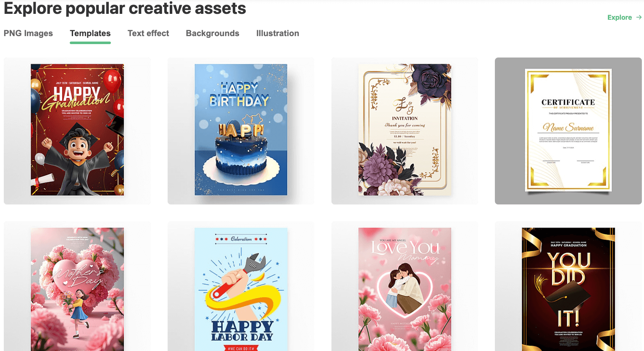Screen dimensions: 644x351
Task: Open the Happy Graduation red poster template
Action: pyautogui.click(x=77, y=130)
